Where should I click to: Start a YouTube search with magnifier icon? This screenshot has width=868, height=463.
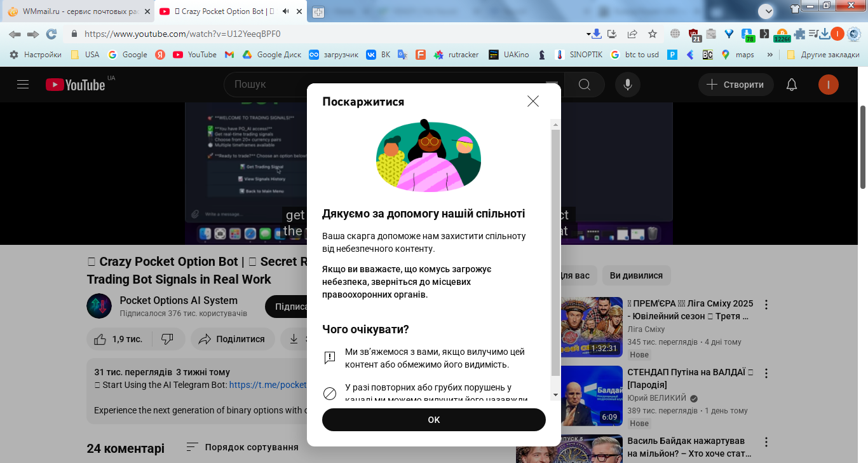(584, 85)
